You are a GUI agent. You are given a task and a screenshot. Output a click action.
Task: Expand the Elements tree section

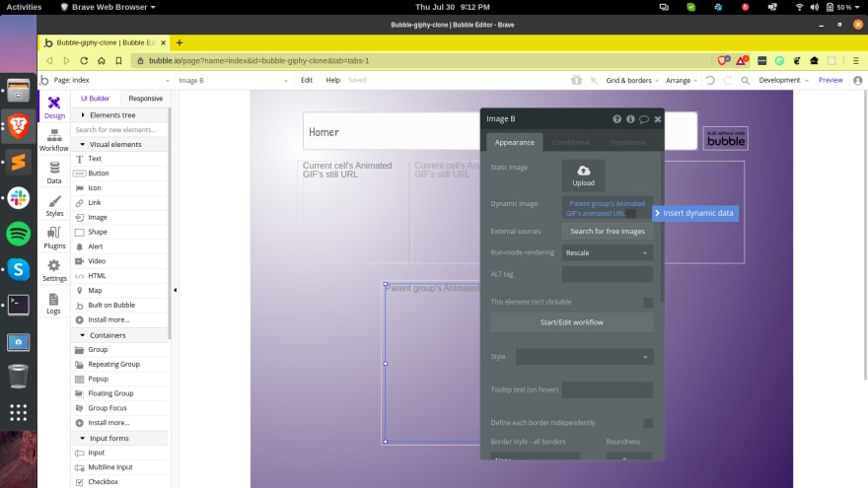[83, 115]
